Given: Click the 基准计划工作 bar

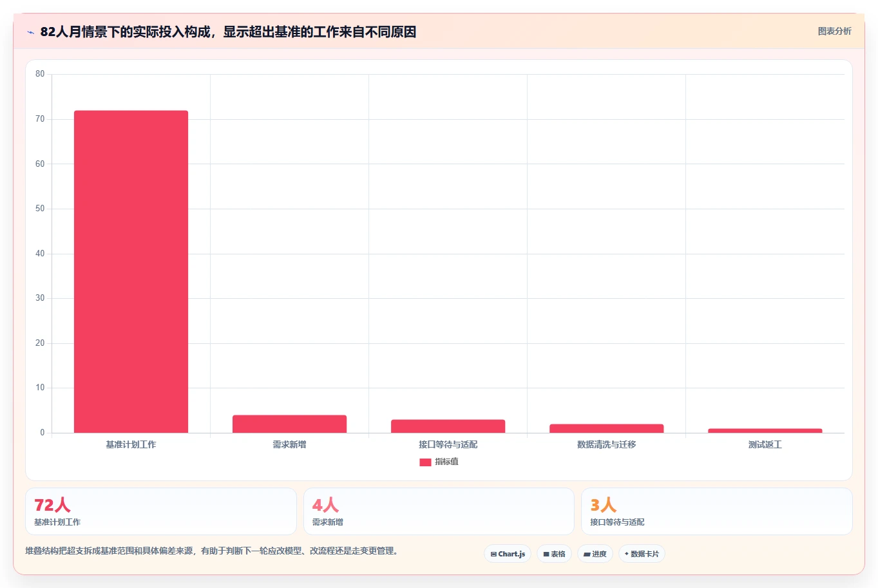Looking at the screenshot, I should pyautogui.click(x=131, y=272).
